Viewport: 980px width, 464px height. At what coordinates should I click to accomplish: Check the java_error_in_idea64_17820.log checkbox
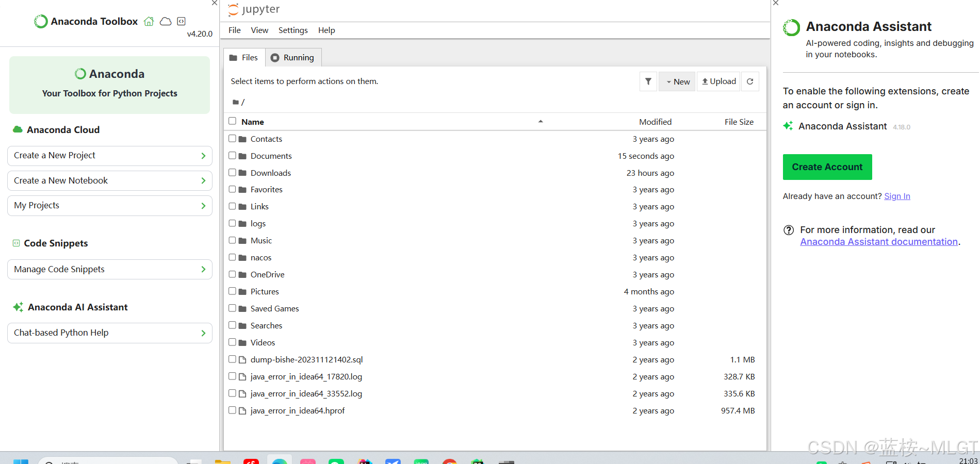pyautogui.click(x=233, y=376)
